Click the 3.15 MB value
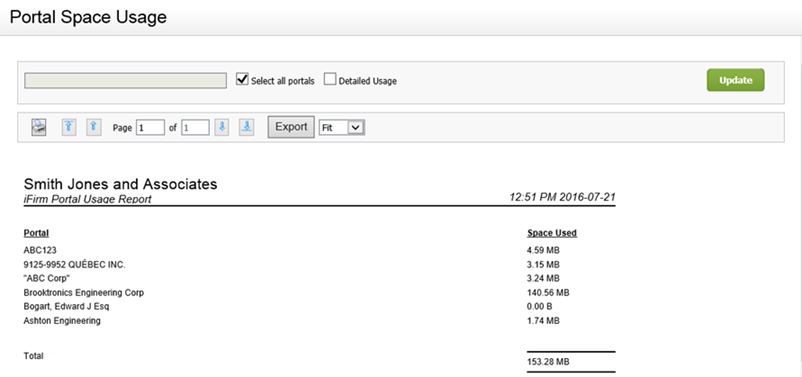802x377 pixels. (x=543, y=265)
